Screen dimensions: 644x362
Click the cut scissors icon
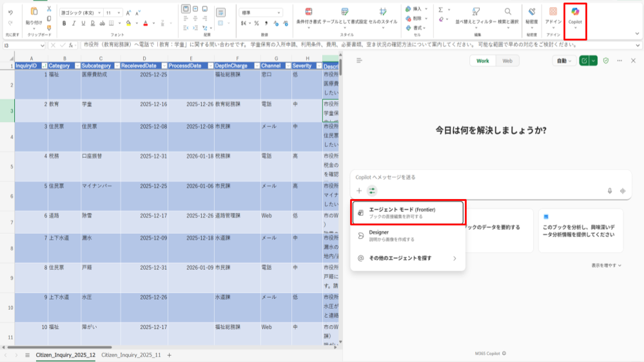[49, 9]
